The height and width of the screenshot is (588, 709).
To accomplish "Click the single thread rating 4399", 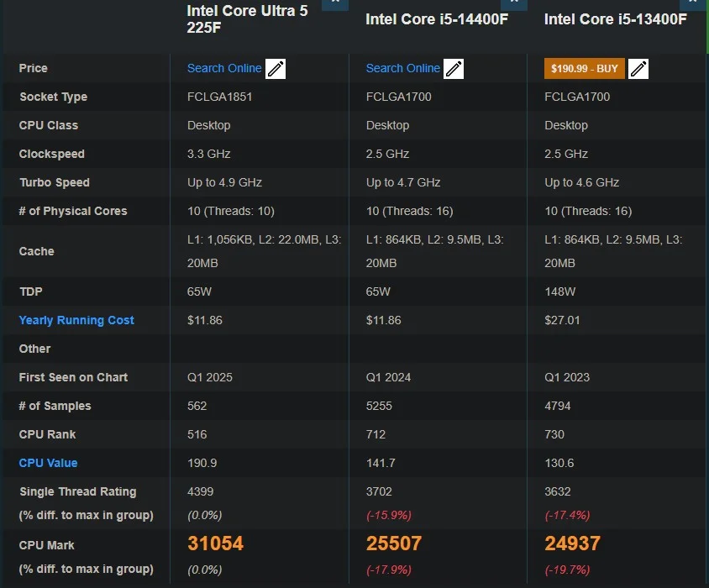I will 200,491.
